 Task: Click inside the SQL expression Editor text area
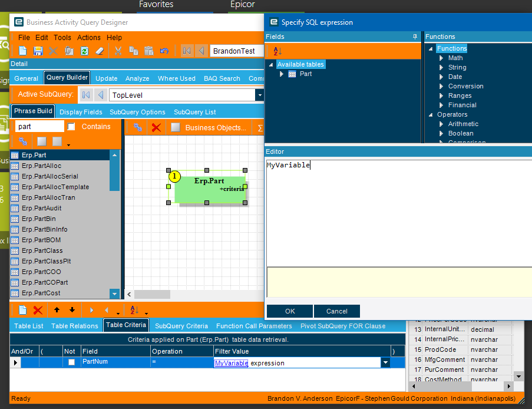399,213
